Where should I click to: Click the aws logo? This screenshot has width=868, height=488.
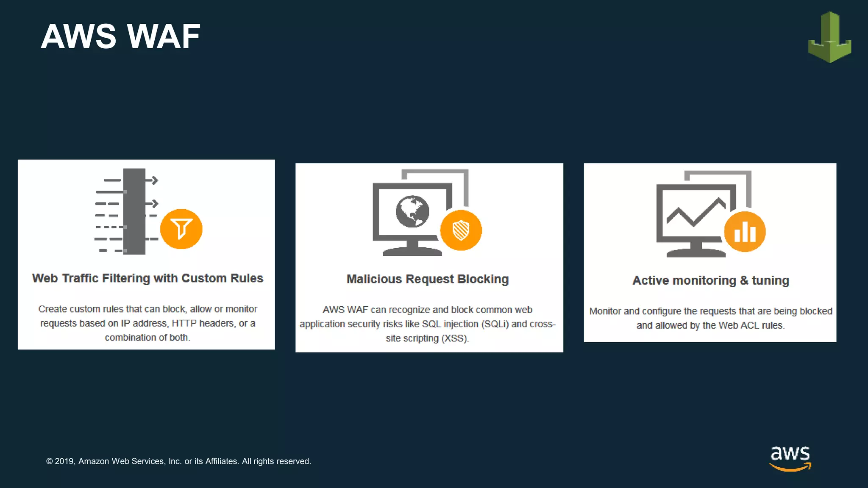click(x=790, y=458)
